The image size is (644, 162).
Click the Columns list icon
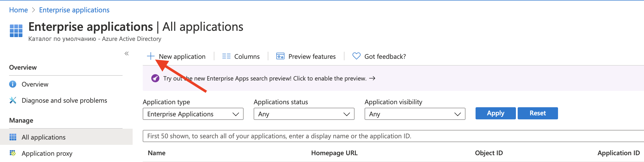tap(226, 56)
